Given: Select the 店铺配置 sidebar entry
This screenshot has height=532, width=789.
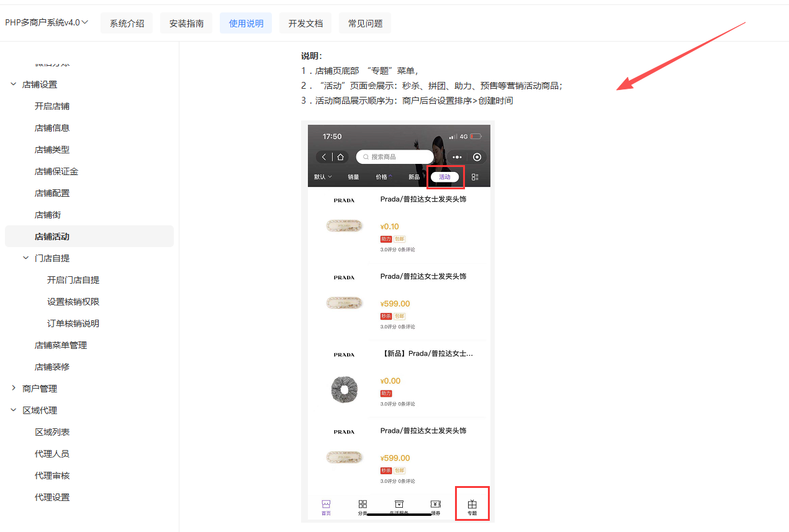Looking at the screenshot, I should [x=52, y=193].
